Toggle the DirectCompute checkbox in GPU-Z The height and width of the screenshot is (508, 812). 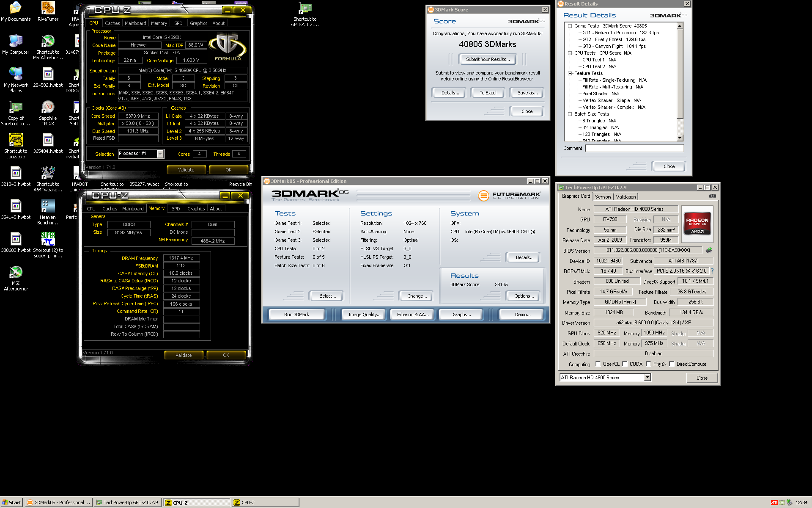[672, 364]
